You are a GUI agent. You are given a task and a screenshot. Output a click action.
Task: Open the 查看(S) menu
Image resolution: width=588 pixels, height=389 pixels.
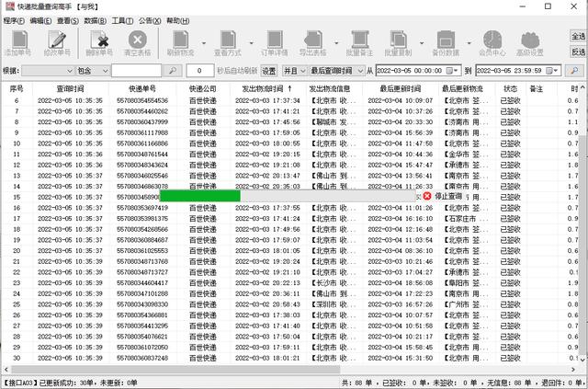coord(68,21)
